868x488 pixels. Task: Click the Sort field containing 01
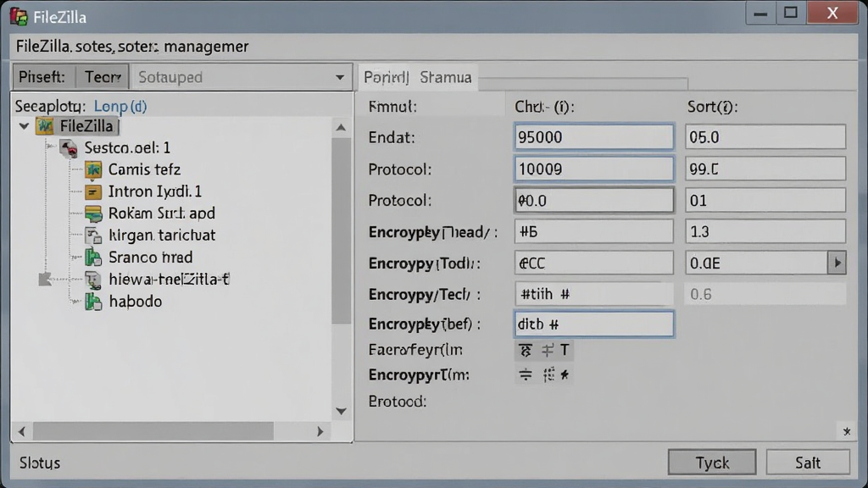(x=765, y=200)
